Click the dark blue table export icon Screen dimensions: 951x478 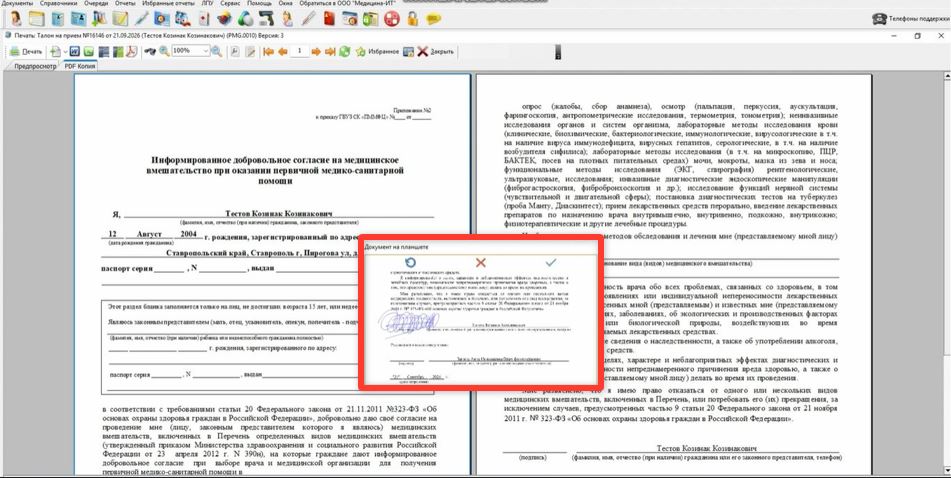(x=103, y=52)
